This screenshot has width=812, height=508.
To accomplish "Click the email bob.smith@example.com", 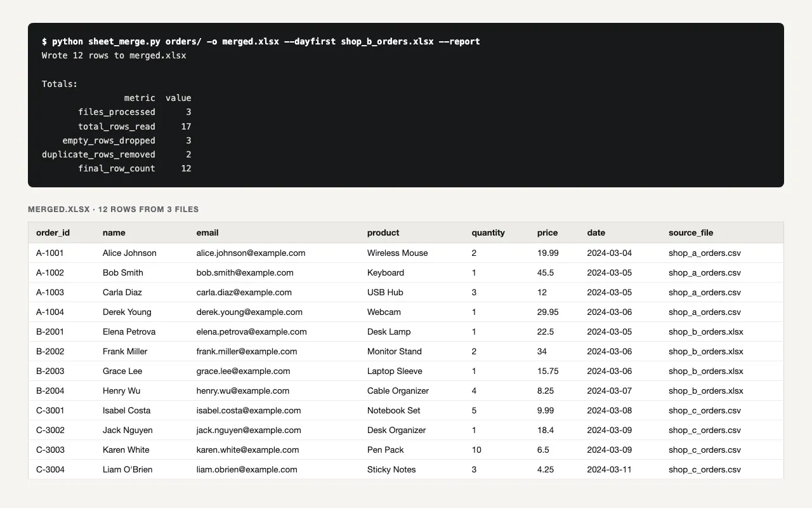I will point(245,272).
